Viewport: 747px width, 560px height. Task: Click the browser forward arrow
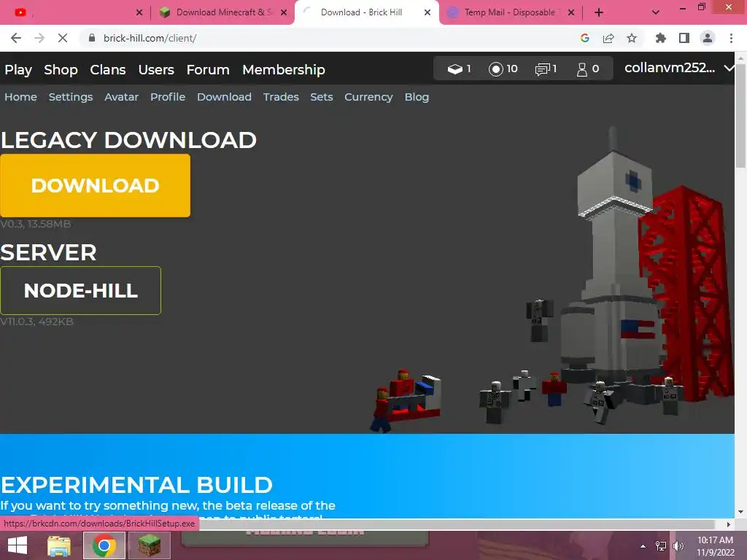tap(39, 38)
